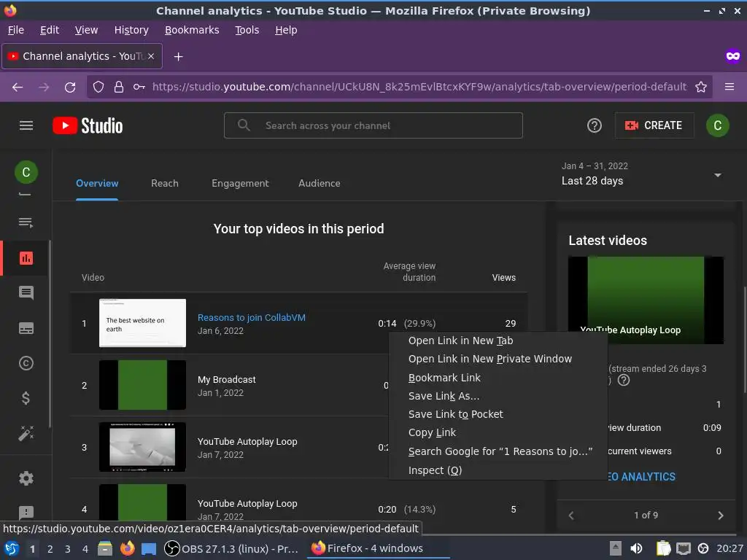Open Settings gear in sidebar
This screenshot has width=747, height=560.
(x=26, y=478)
